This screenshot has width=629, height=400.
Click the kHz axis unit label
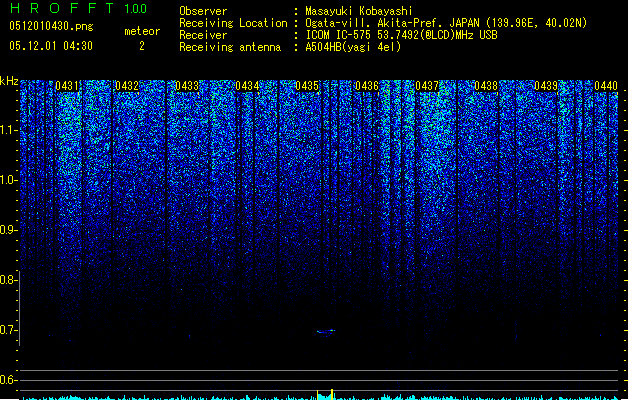9,81
